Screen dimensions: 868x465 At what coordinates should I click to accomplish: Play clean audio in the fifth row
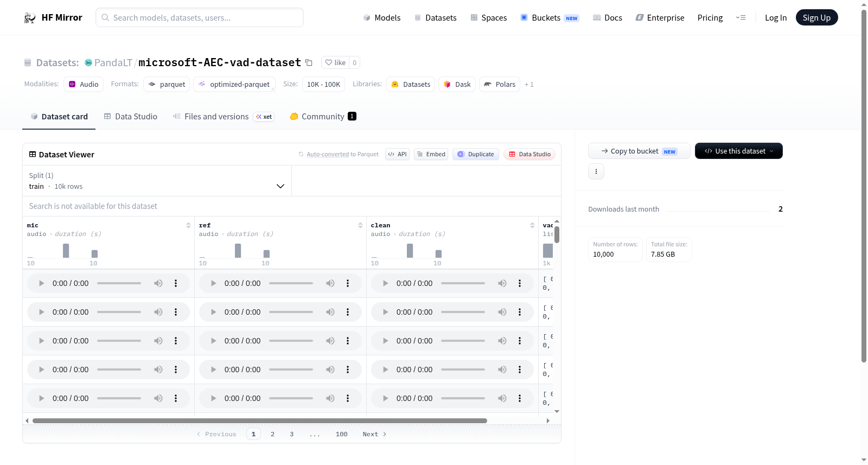pyautogui.click(x=385, y=398)
